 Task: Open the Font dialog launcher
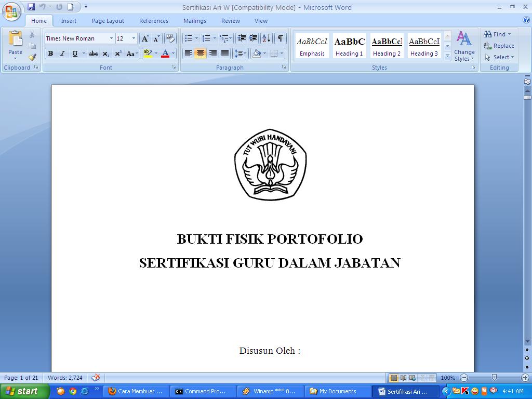(174, 67)
